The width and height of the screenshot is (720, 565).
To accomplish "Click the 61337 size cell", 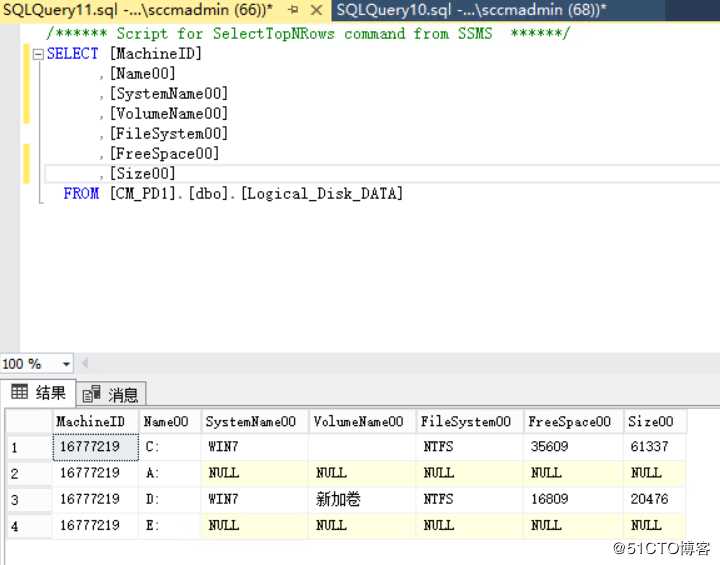I will [x=655, y=447].
